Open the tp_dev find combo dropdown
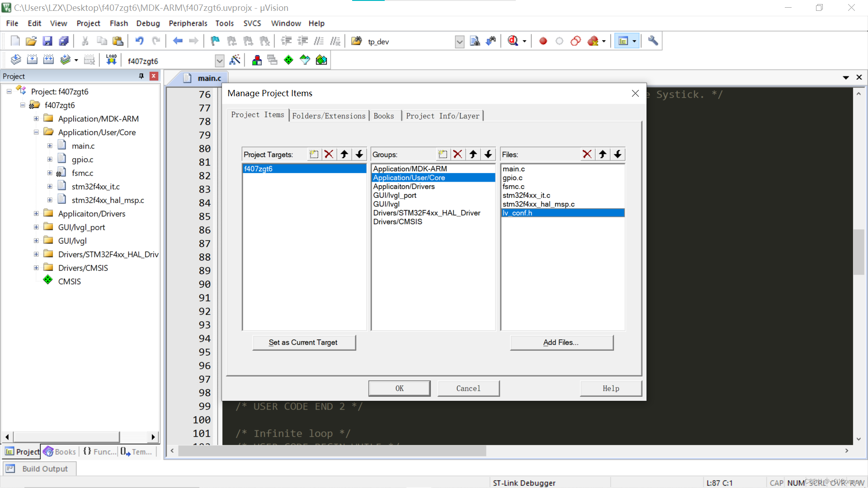 [459, 42]
